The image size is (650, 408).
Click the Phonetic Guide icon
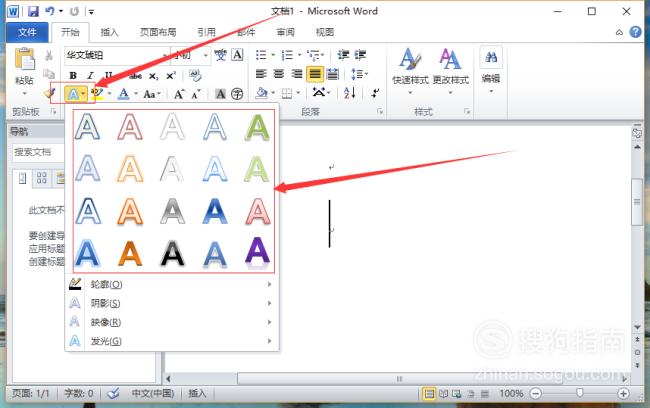pos(221,55)
